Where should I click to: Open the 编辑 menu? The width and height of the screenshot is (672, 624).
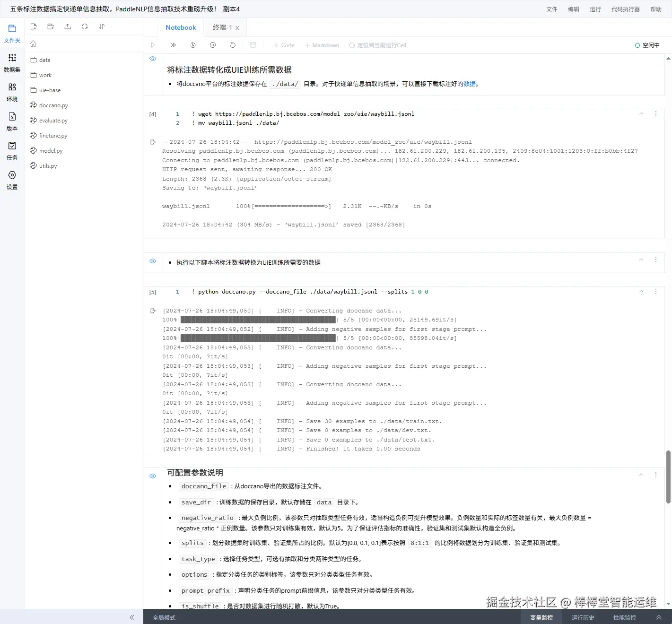(574, 9)
